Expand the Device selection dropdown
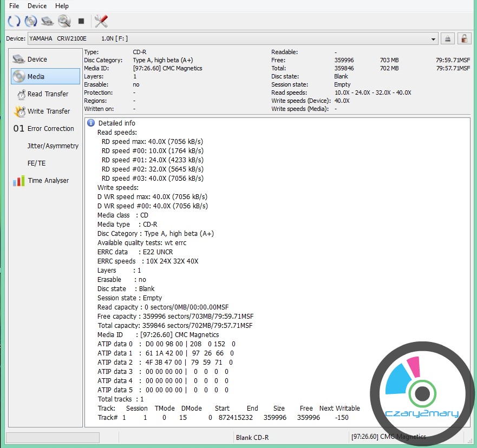 [433, 39]
